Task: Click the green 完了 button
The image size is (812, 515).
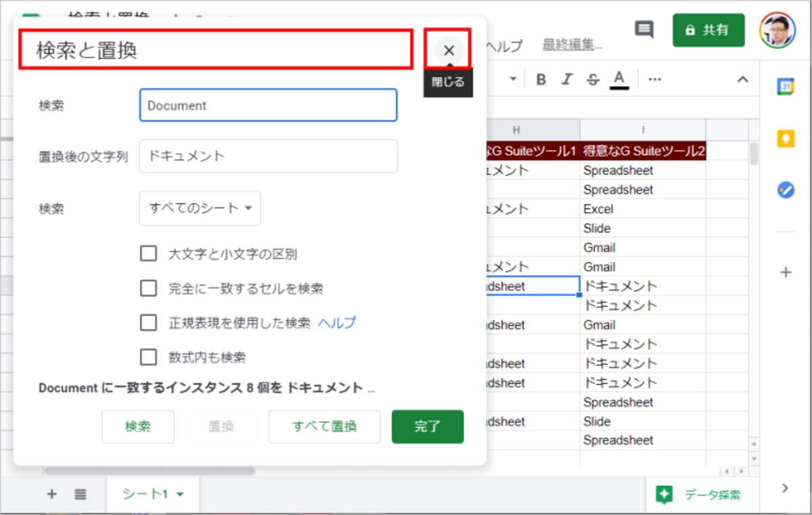Action: coord(428,426)
